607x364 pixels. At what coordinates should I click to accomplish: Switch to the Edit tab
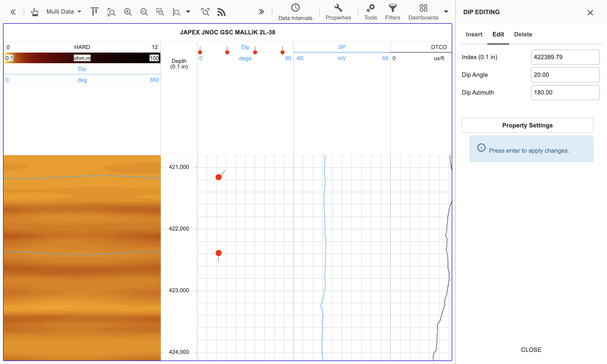[498, 34]
